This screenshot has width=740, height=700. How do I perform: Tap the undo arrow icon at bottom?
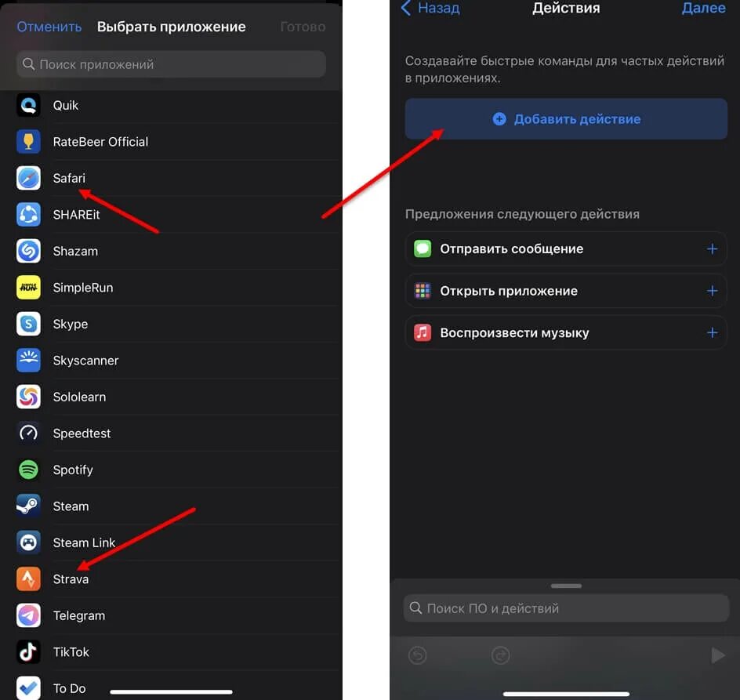(x=417, y=655)
